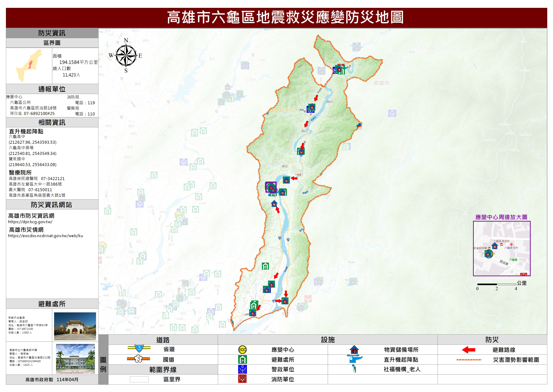Open the eocdss.ncdr.nat.gov.tw disaster link
This screenshot has width=553, height=392.
(45, 236)
